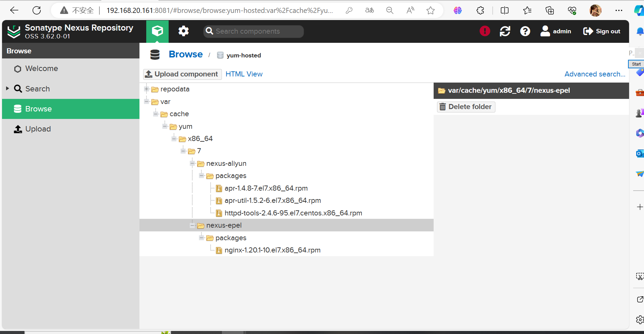Add page to favorites star
Image resolution: width=644 pixels, height=334 pixels.
tap(431, 11)
